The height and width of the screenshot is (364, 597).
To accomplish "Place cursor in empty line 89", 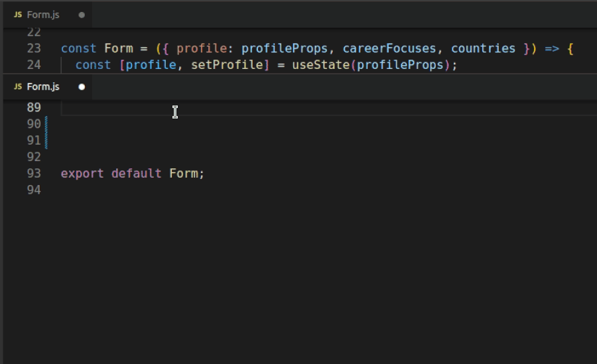I will [328, 108].
